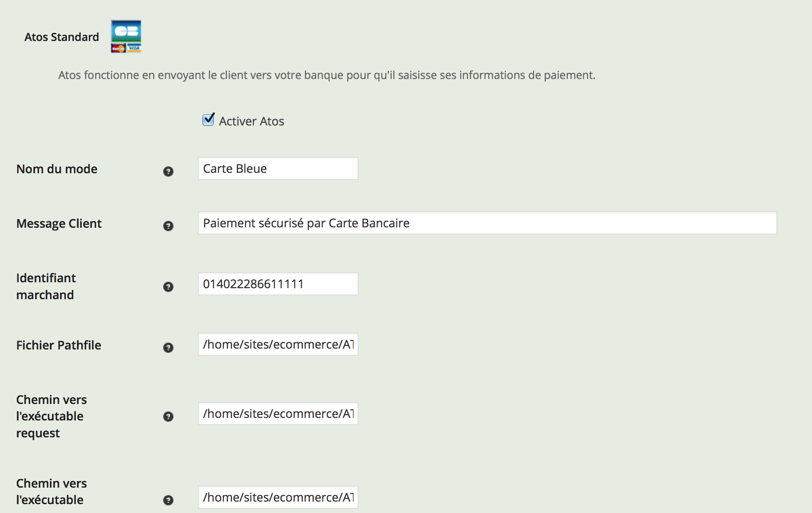Focus the Carte Bleue name field
The height and width of the screenshot is (513, 812).
tap(278, 169)
